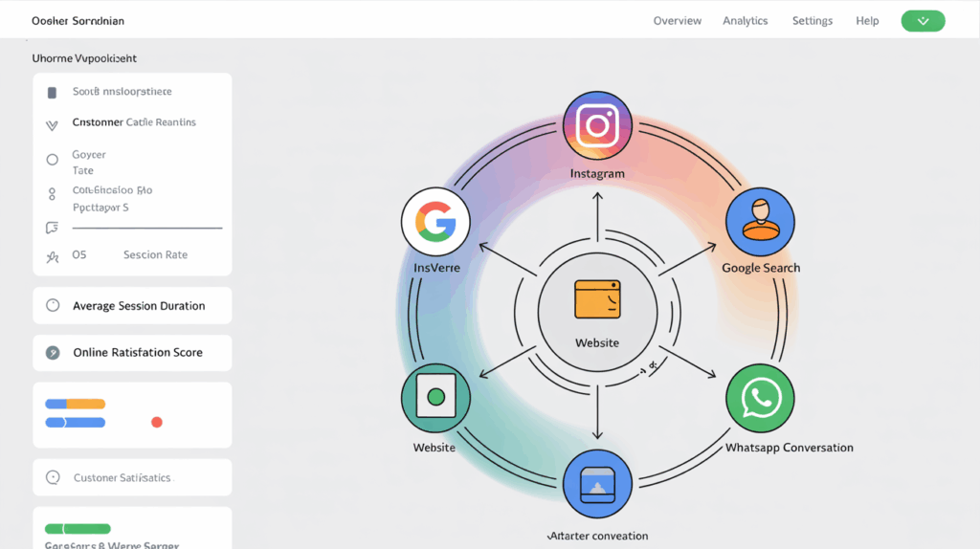Click the Pρcttaρor S text
Viewport: 980px width, 549px height.
pyautogui.click(x=100, y=208)
